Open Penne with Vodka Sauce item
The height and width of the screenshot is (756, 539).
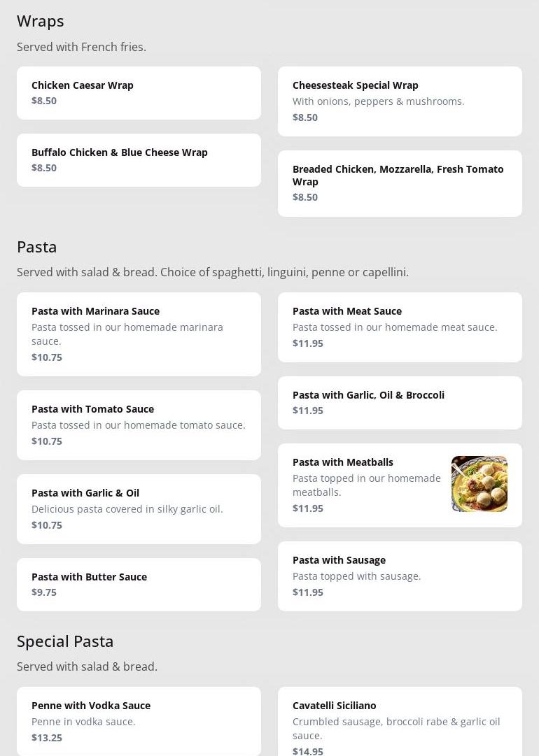click(139, 721)
